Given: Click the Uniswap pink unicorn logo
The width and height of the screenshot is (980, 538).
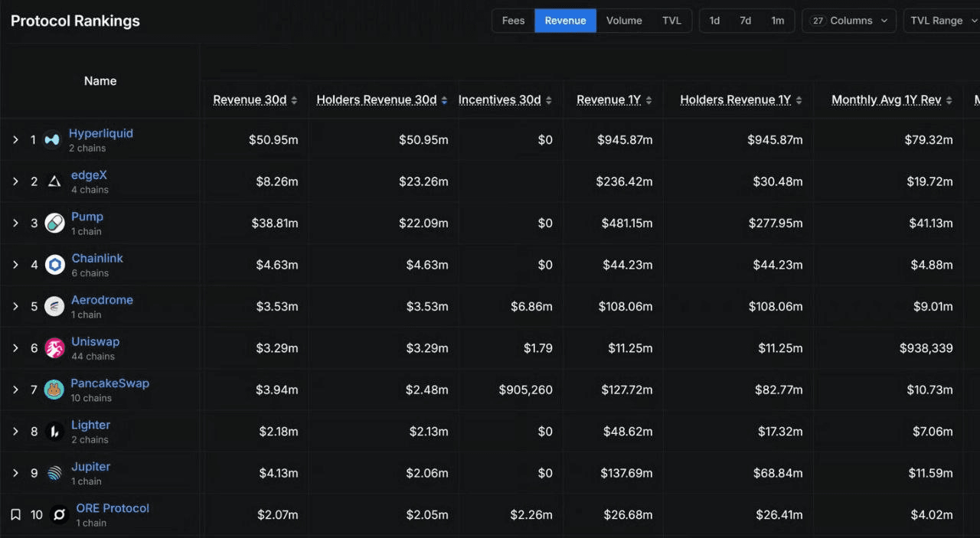Looking at the screenshot, I should click(x=54, y=348).
